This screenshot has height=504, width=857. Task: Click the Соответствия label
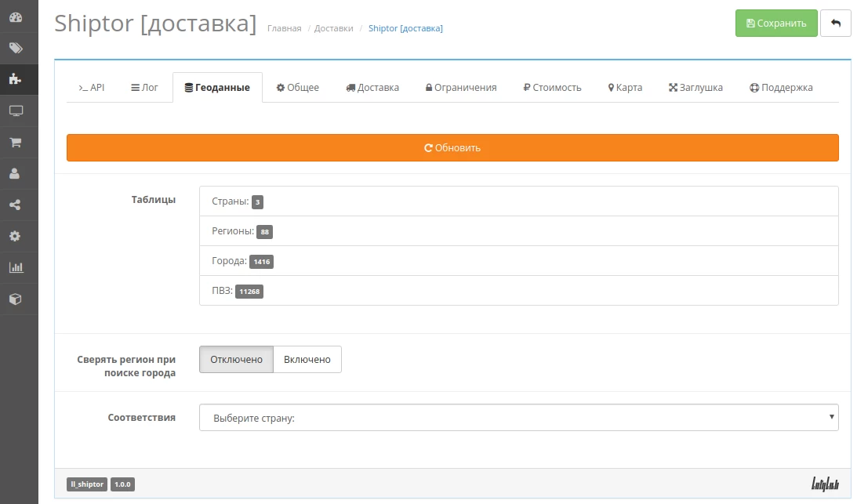(142, 417)
